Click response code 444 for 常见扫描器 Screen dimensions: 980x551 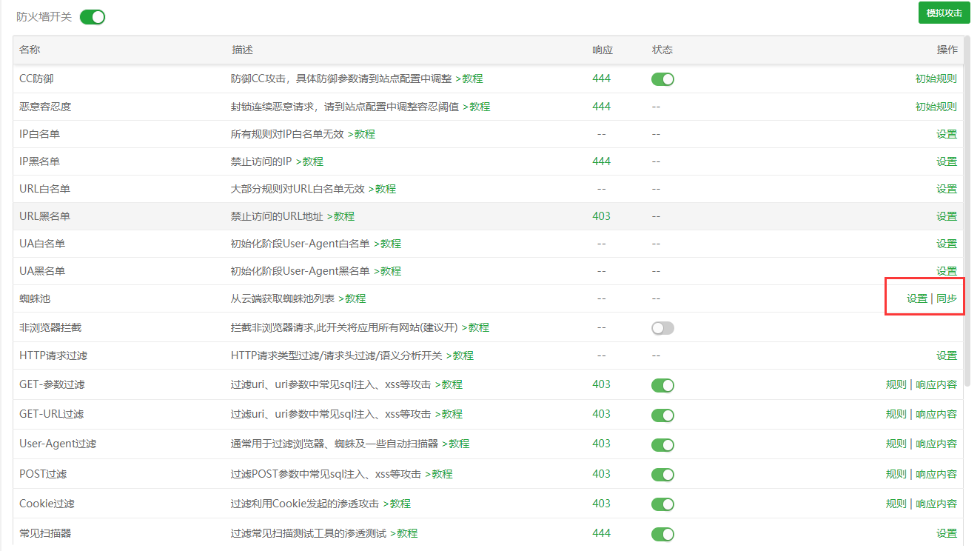point(602,533)
